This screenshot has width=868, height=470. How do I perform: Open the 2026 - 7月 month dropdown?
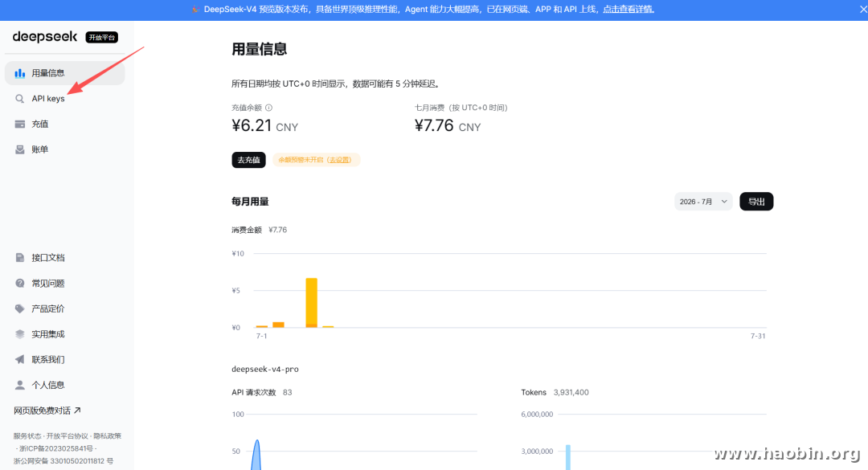pyautogui.click(x=703, y=202)
